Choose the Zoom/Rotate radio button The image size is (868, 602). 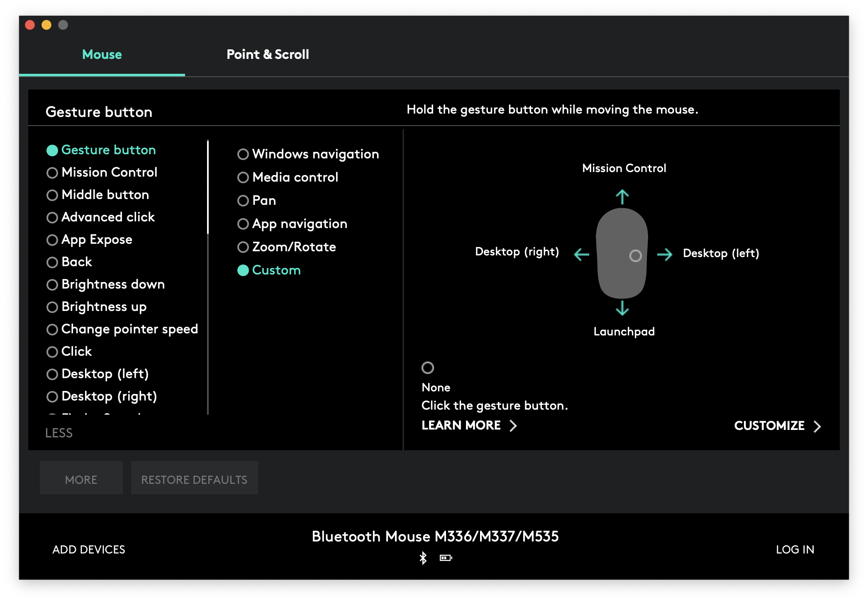pos(243,247)
